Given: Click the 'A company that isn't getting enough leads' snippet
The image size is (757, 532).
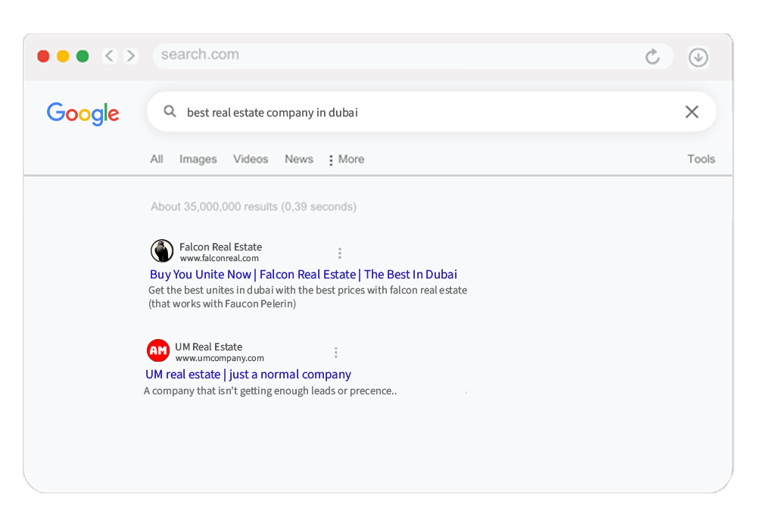Looking at the screenshot, I should click(x=270, y=391).
